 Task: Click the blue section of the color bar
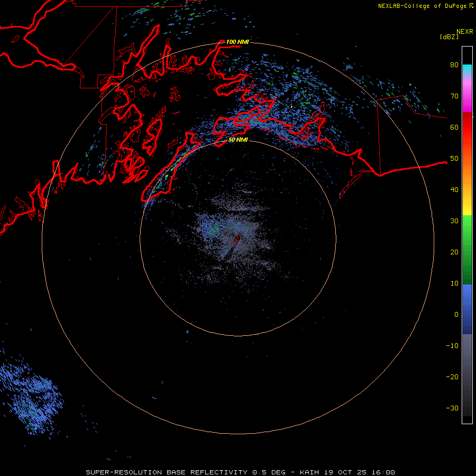[467, 309]
